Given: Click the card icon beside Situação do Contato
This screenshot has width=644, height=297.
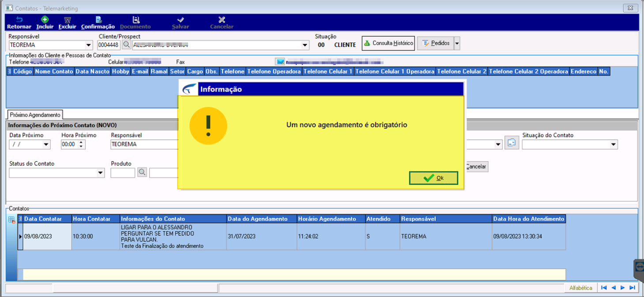Looking at the screenshot, I should pos(512,143).
